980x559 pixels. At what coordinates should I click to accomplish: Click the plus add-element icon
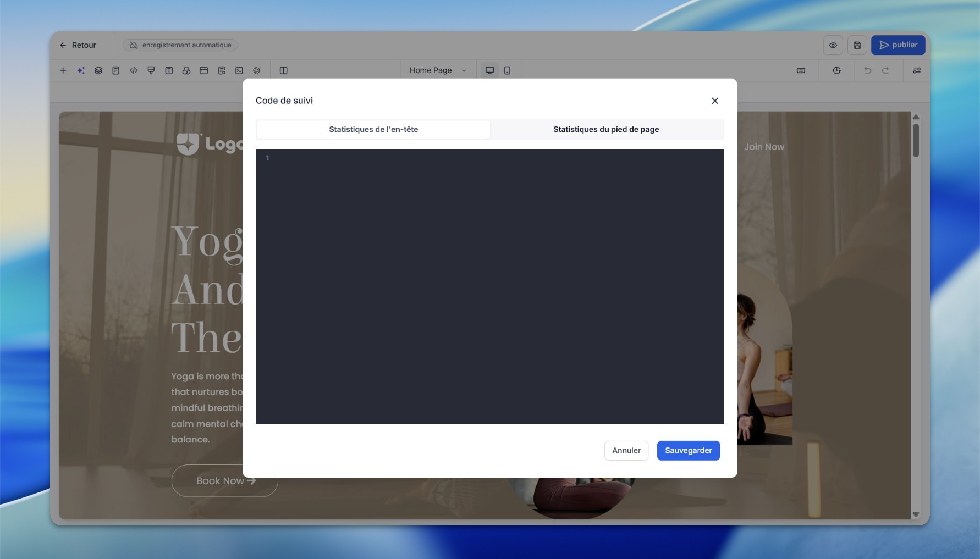point(63,70)
